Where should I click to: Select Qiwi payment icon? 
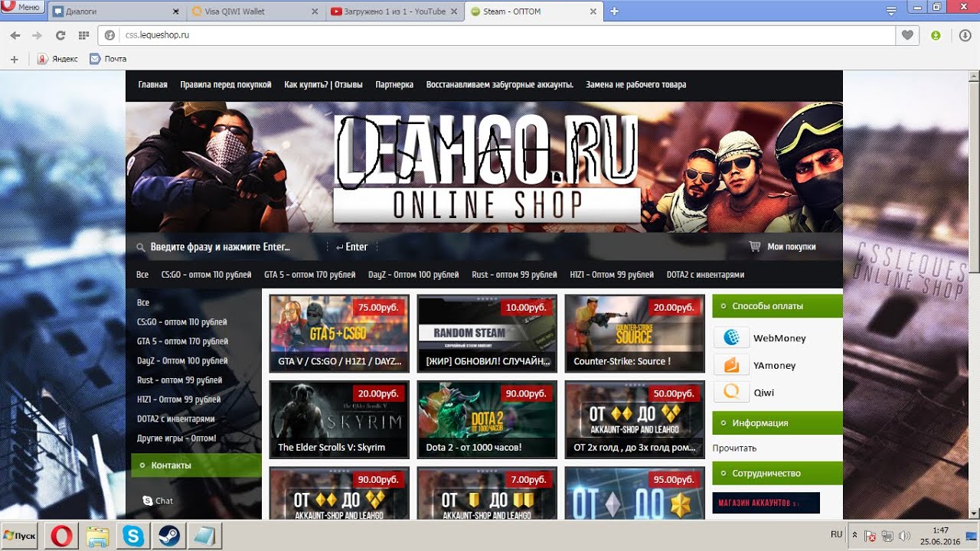[731, 392]
